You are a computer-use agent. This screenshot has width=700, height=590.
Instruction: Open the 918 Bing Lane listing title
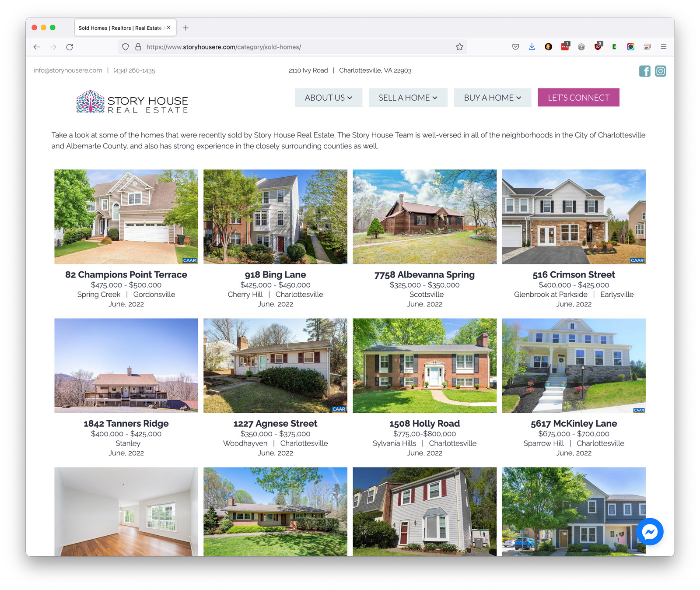275,274
